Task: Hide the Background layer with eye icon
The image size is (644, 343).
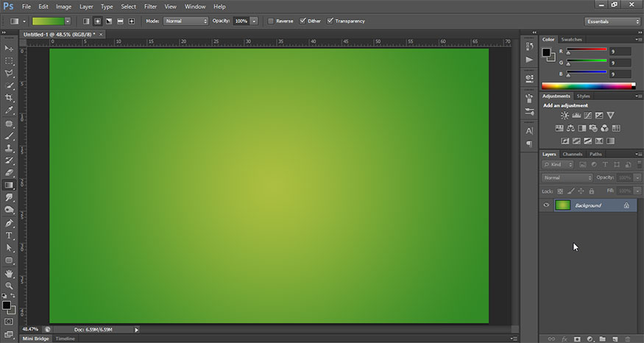Action: coord(546,205)
